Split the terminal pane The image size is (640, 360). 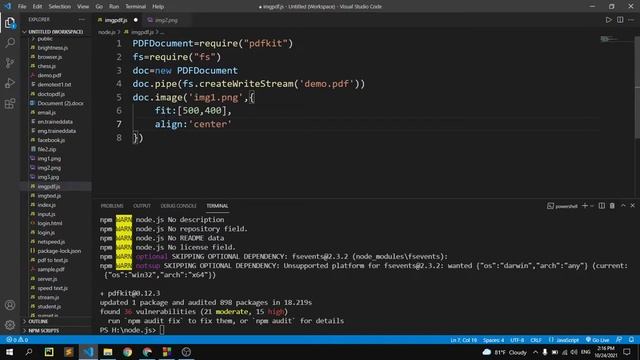click(x=602, y=206)
